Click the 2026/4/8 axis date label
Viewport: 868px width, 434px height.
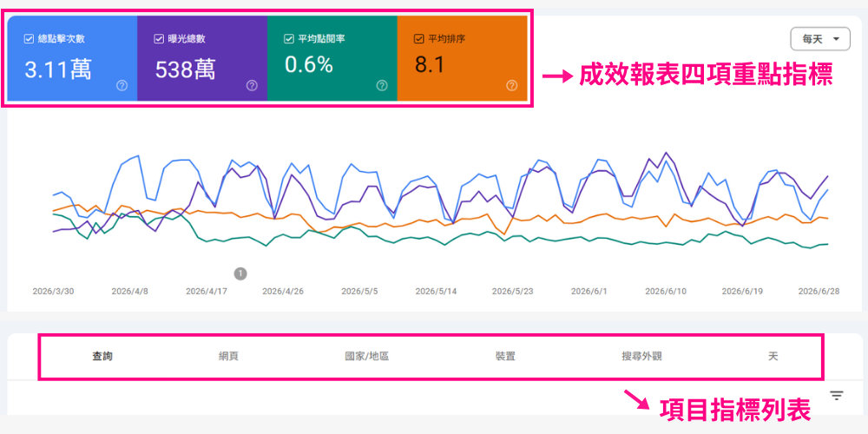point(129,291)
